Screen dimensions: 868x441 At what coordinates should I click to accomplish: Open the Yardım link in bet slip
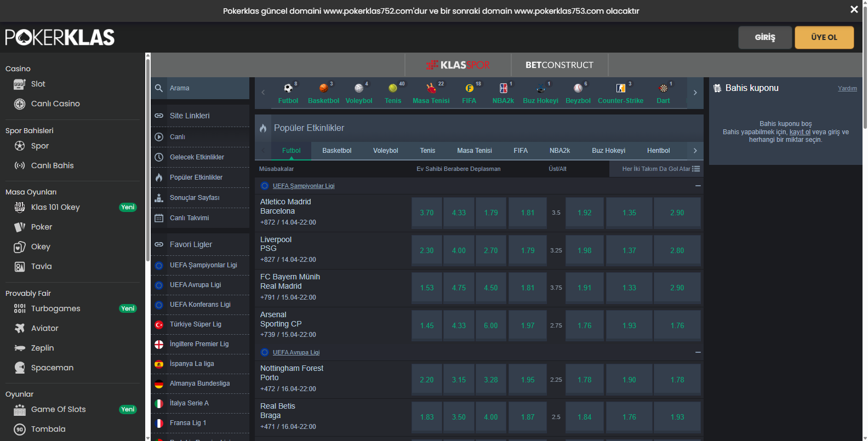click(847, 88)
